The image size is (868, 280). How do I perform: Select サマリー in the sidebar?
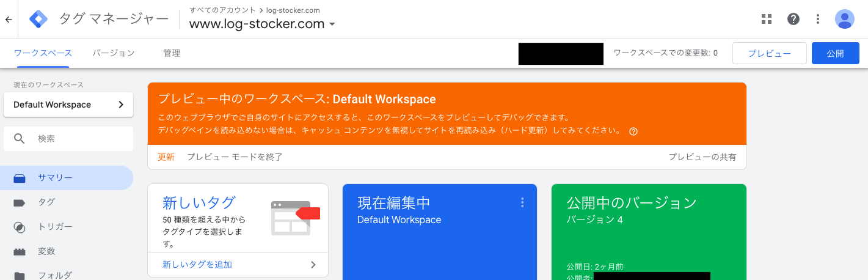67,178
